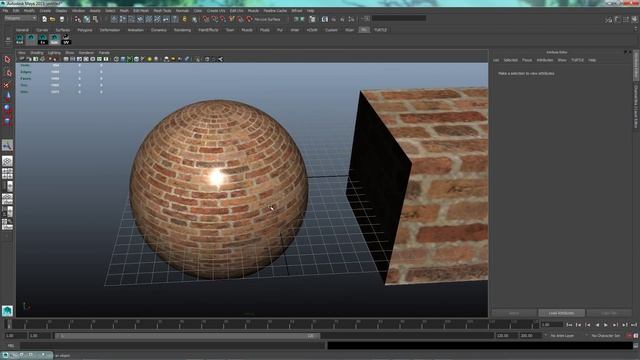Open the Lighting panel menu

point(54,53)
